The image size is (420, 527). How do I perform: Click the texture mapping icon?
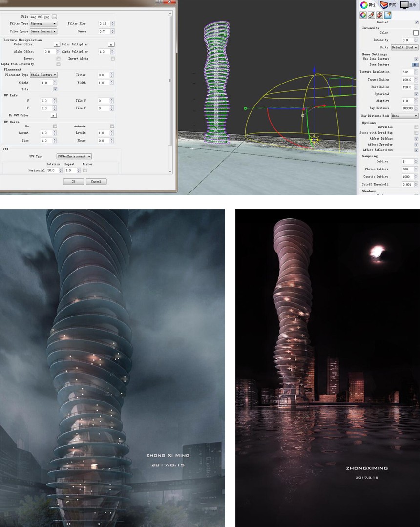[379, 15]
